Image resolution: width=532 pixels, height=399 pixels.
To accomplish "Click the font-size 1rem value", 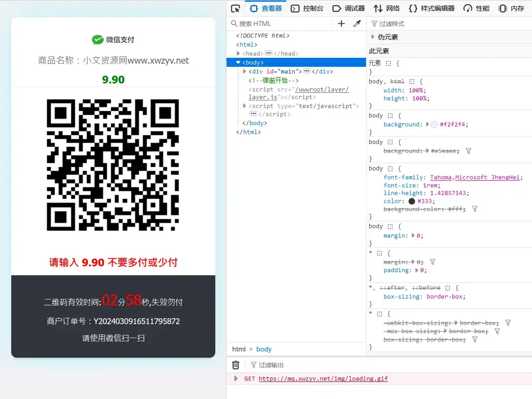I will [430, 186].
